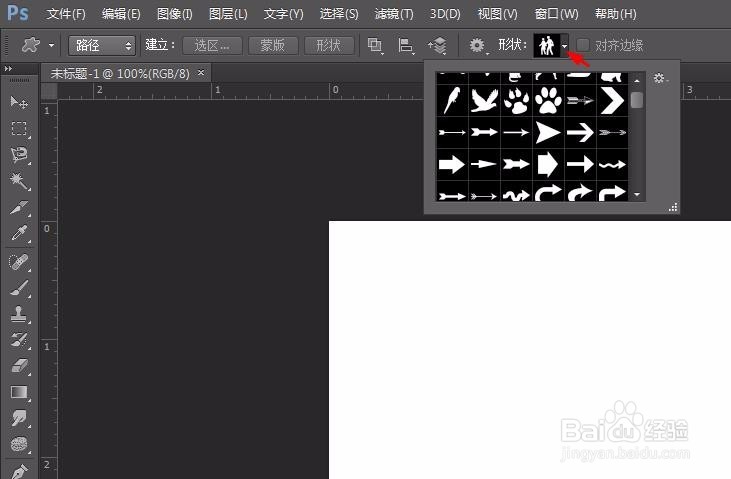Open the 选择(S) menu
Image resolution: width=731 pixels, height=479 pixels.
(x=339, y=14)
